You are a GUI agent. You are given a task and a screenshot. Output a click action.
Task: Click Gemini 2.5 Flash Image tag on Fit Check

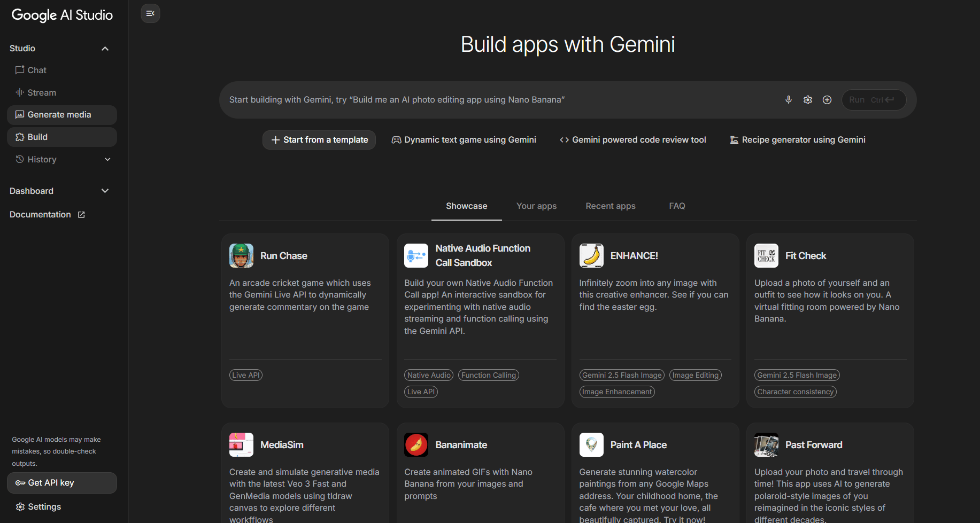tap(797, 375)
